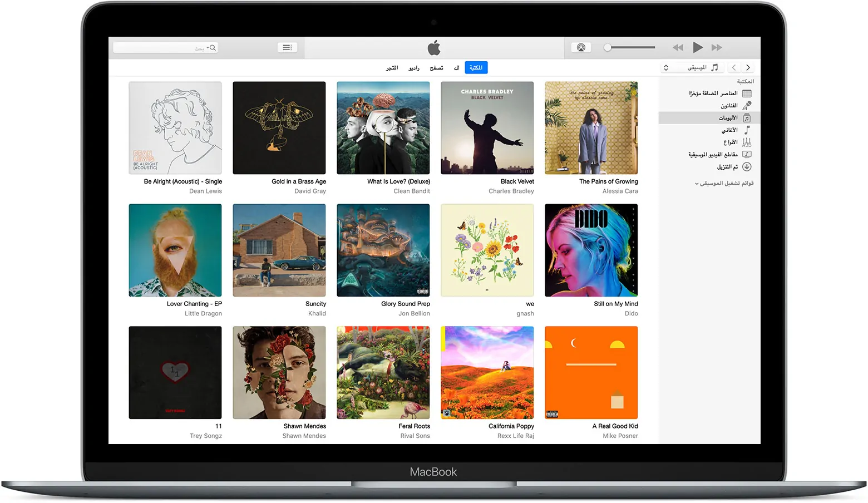Click the left-pointing navigation chevron
The image size is (868, 503).
pos(734,67)
